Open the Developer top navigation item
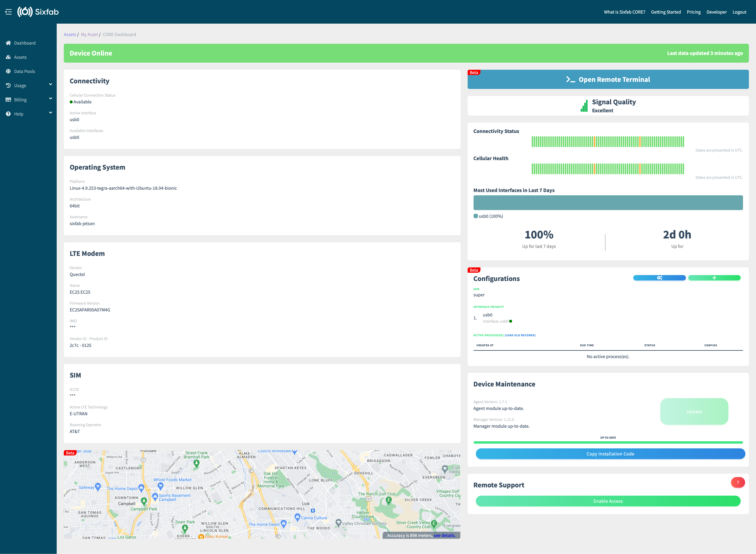This screenshot has width=756, height=554. tap(716, 12)
